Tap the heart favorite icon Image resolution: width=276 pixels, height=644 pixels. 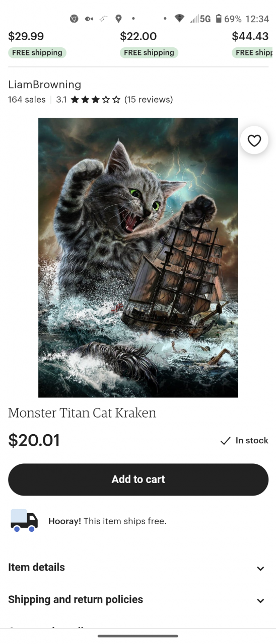tap(254, 140)
